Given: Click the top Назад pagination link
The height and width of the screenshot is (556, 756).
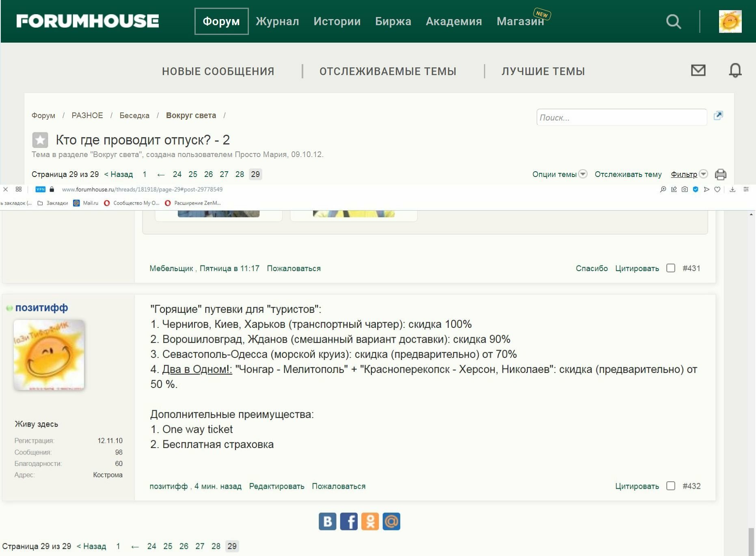Looking at the screenshot, I should (119, 174).
